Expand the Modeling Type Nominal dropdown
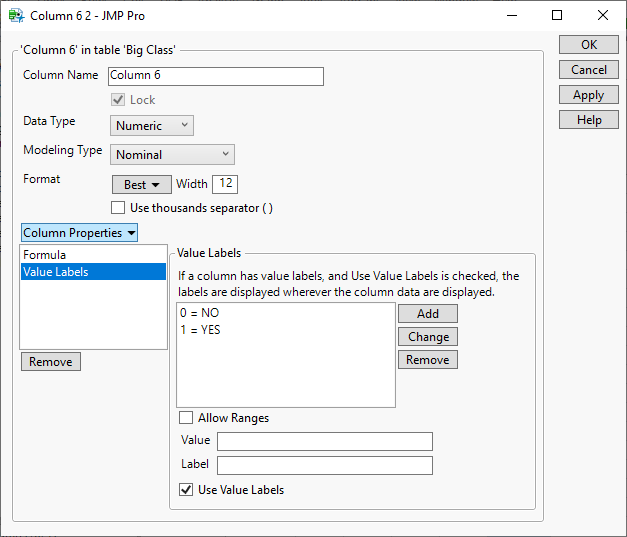627x537 pixels. (172, 155)
